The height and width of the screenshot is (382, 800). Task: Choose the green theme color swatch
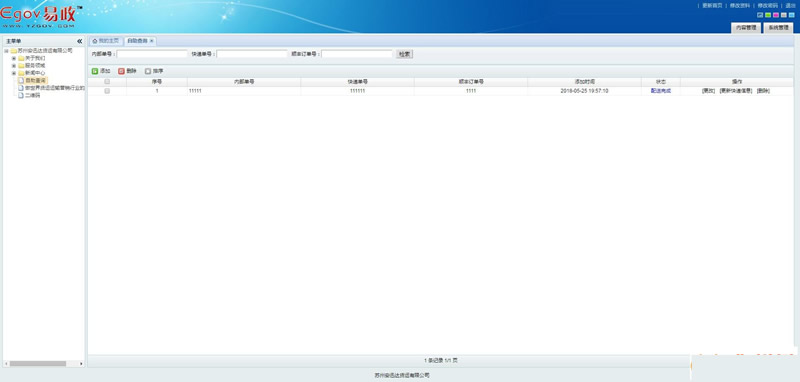[768, 15]
